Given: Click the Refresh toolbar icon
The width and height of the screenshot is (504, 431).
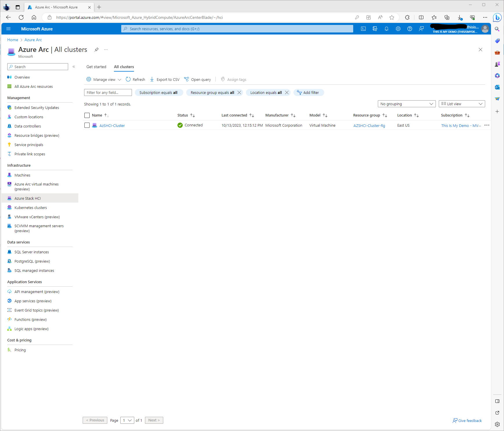Looking at the screenshot, I should click(128, 79).
